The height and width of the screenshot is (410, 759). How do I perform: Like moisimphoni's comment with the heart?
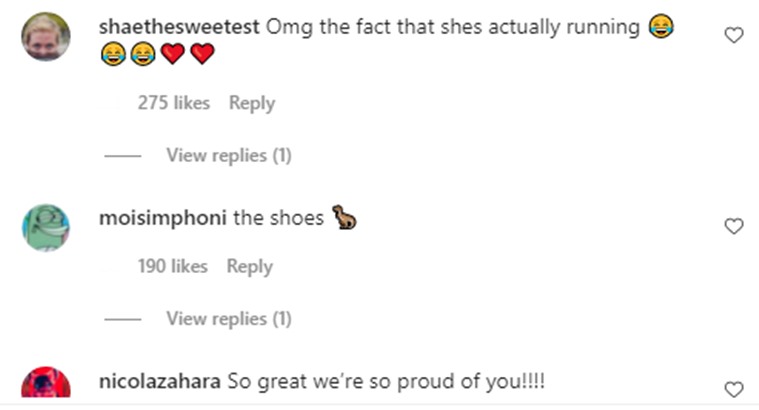click(x=733, y=226)
